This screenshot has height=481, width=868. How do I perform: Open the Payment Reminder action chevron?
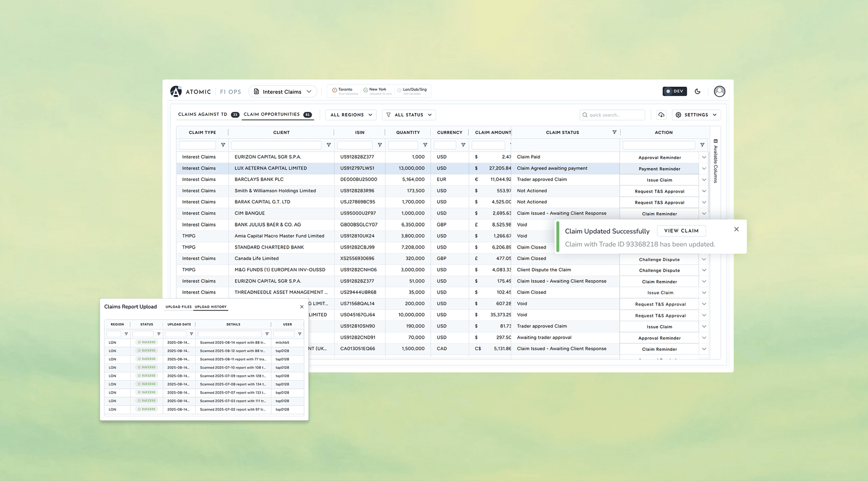point(704,168)
